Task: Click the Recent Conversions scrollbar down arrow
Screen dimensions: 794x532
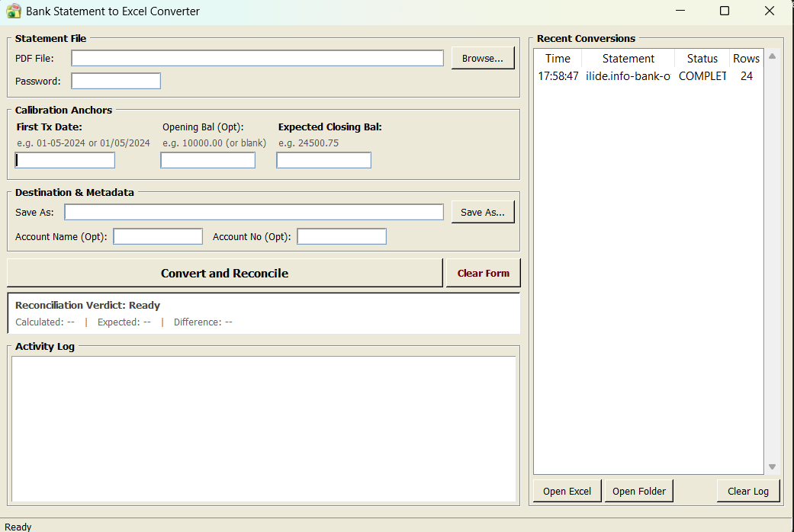Action: pyautogui.click(x=772, y=466)
